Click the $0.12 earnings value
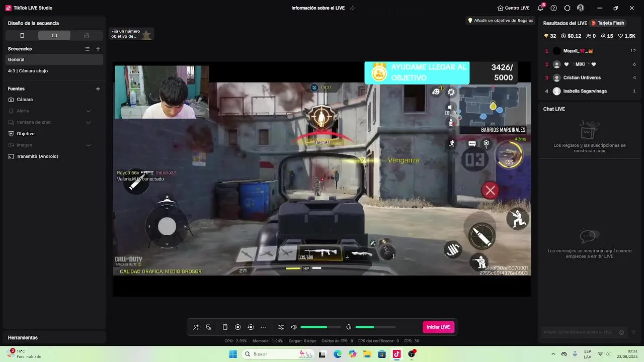 (571, 36)
